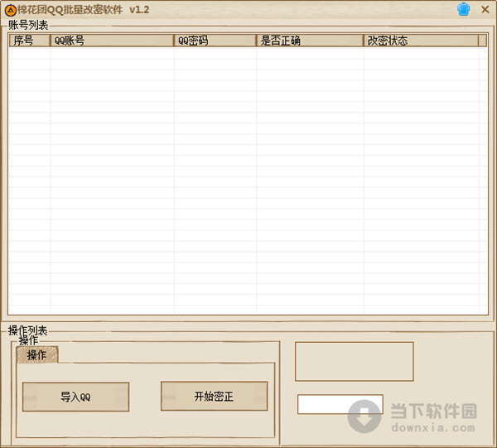The width and height of the screenshot is (497, 448).
Task: Click the 导入QQ button
Action: (75, 397)
